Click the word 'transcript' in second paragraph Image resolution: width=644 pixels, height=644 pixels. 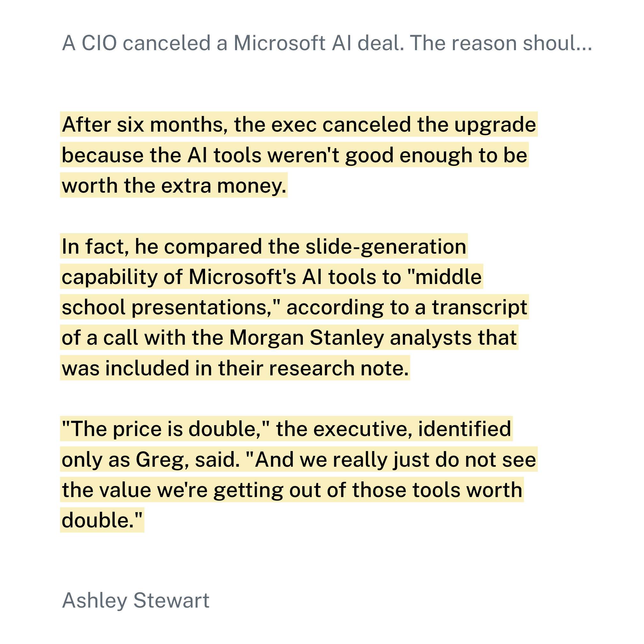coord(480,307)
